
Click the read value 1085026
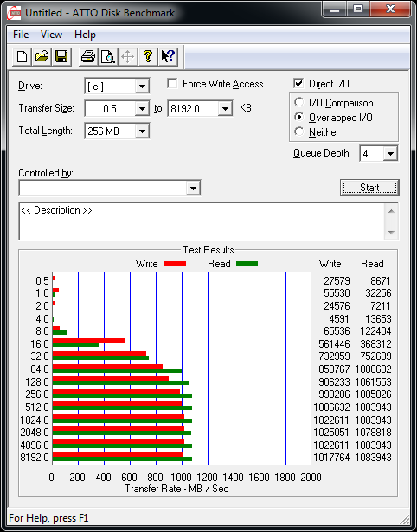(x=373, y=394)
